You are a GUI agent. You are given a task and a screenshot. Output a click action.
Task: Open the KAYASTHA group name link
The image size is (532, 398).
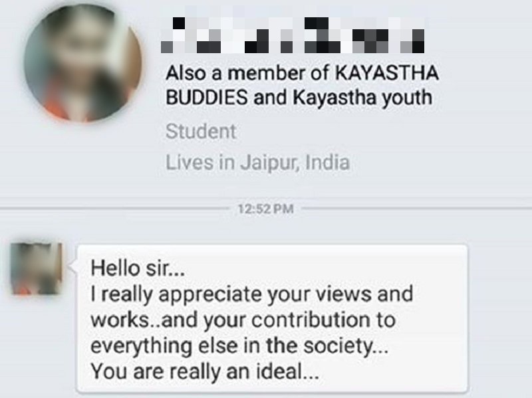[x=387, y=73]
